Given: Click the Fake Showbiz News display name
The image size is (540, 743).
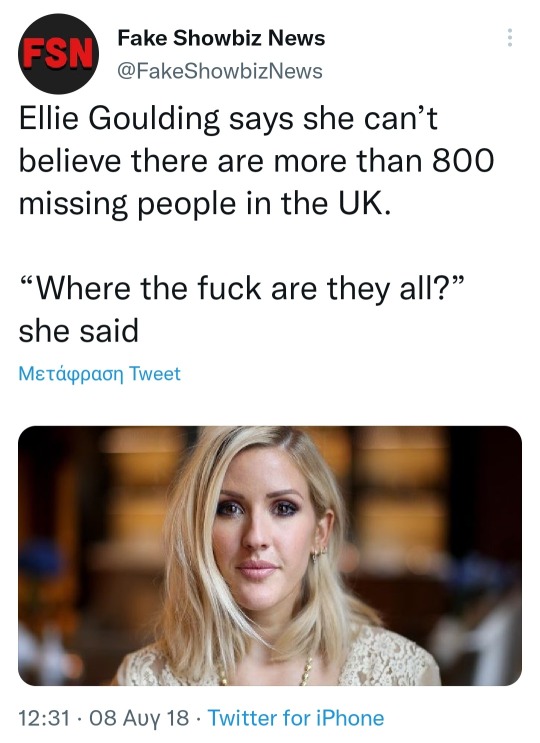Looking at the screenshot, I should point(221,38).
